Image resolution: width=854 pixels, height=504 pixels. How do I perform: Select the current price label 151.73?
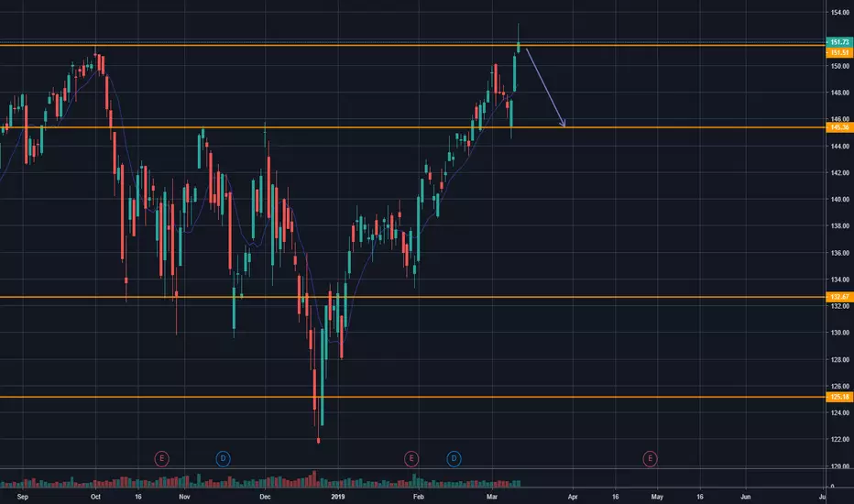click(x=839, y=42)
